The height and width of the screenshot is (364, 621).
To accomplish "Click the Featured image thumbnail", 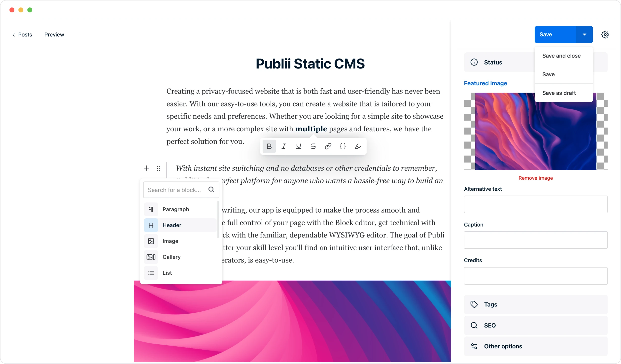I will pyautogui.click(x=536, y=131).
